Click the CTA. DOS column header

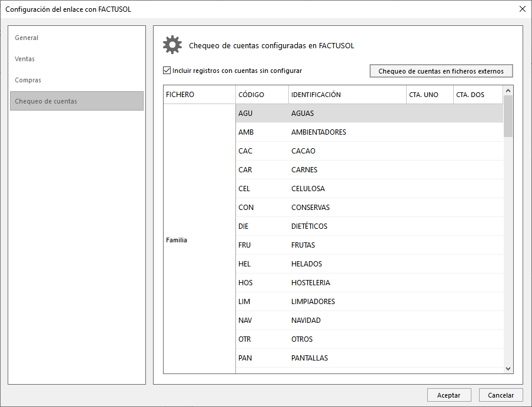point(478,95)
